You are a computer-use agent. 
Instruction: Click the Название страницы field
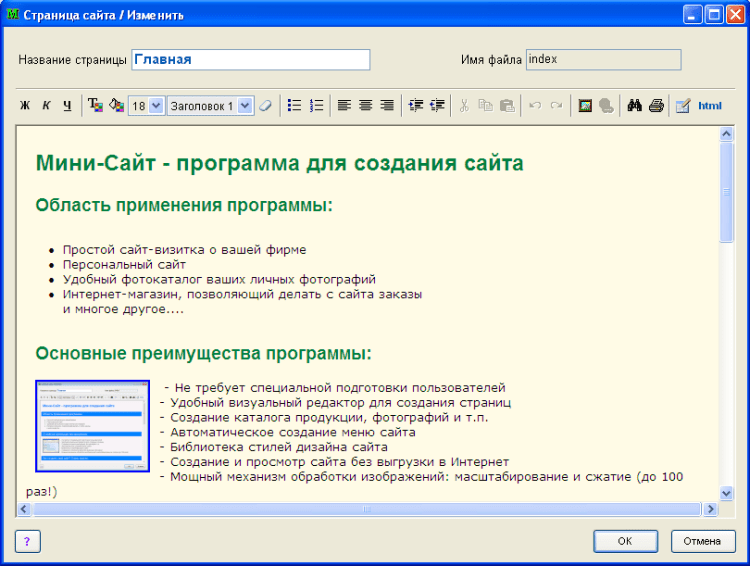[x=251, y=60]
